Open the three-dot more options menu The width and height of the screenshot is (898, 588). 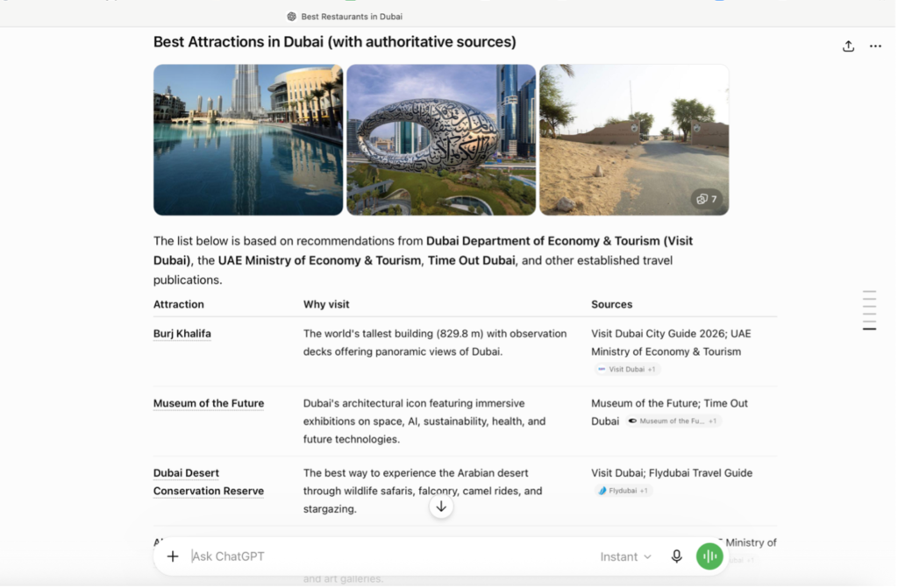(877, 46)
